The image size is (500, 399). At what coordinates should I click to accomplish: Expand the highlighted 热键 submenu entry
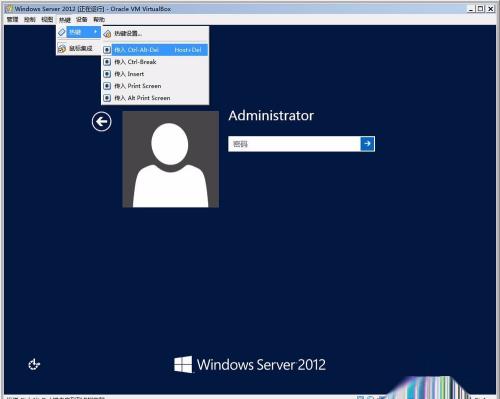coord(79,32)
